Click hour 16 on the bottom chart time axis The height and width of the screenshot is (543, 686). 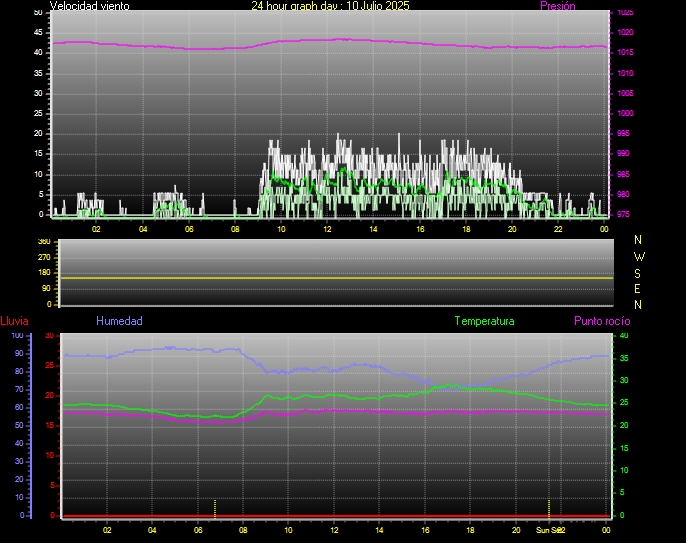425,530
